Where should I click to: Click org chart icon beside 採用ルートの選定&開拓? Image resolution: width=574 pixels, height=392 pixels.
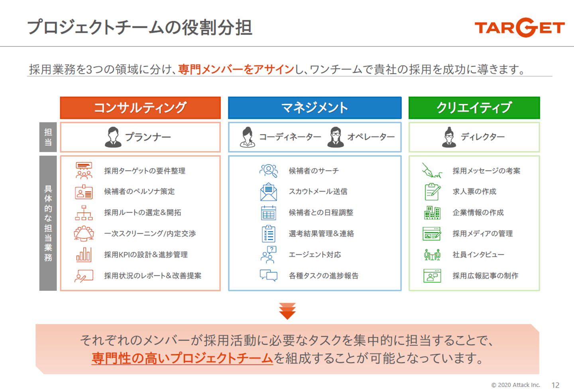[84, 213]
